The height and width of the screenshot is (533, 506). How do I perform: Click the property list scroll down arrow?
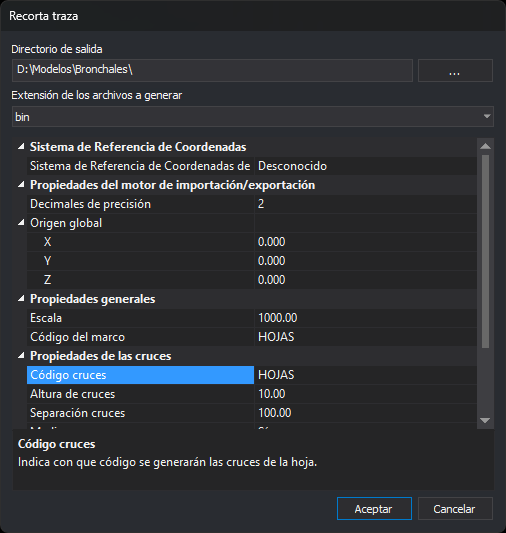[485, 420]
